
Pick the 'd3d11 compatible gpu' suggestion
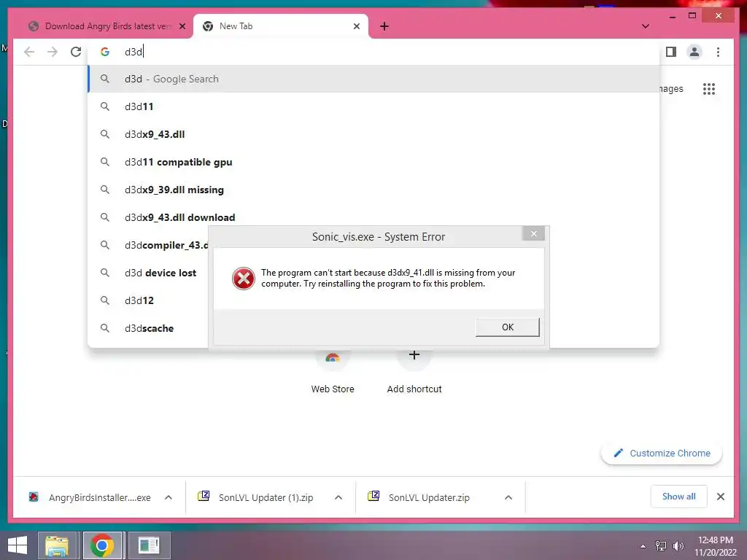[x=374, y=162]
